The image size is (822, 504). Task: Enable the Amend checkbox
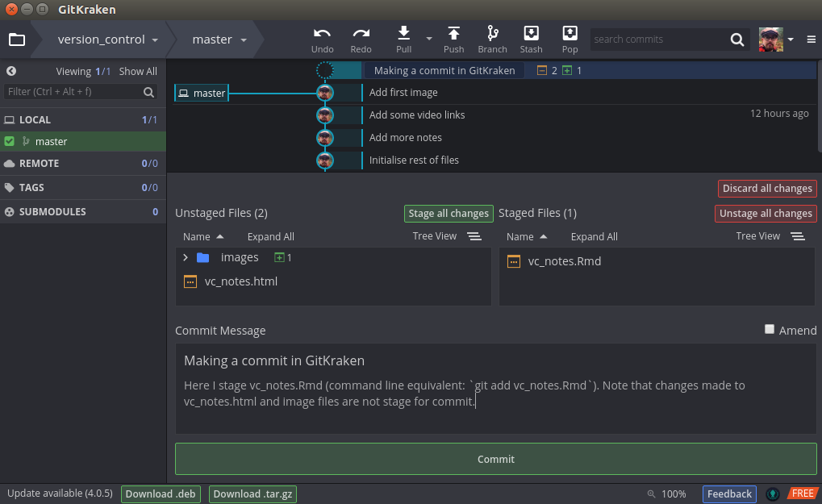coord(769,329)
